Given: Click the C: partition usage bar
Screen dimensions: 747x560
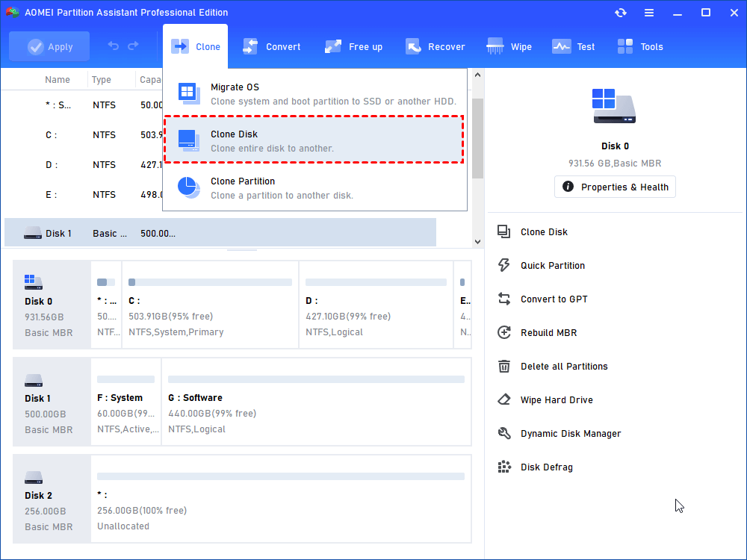Looking at the screenshot, I should 210,282.
